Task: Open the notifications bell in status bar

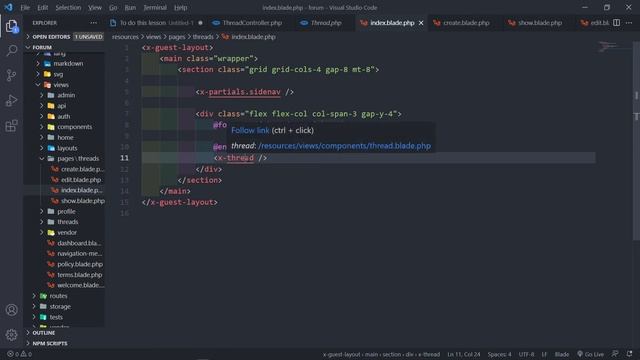Action: (x=629, y=354)
